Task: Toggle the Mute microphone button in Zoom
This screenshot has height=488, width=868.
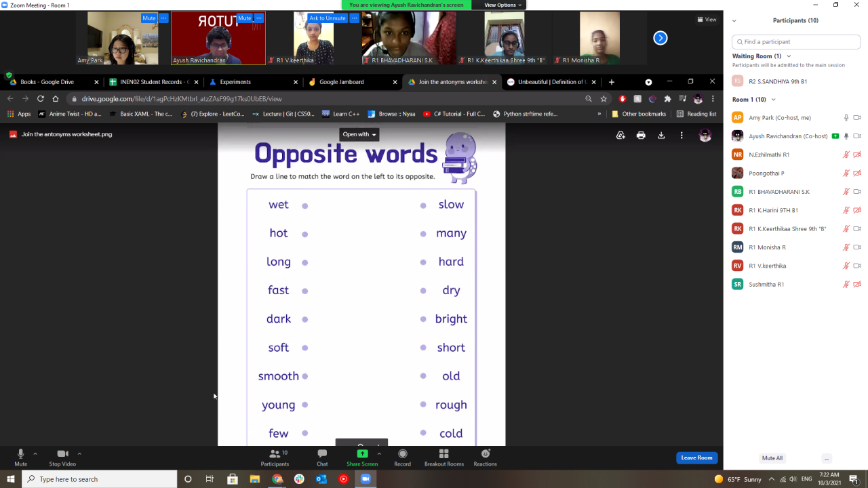Action: tap(20, 457)
